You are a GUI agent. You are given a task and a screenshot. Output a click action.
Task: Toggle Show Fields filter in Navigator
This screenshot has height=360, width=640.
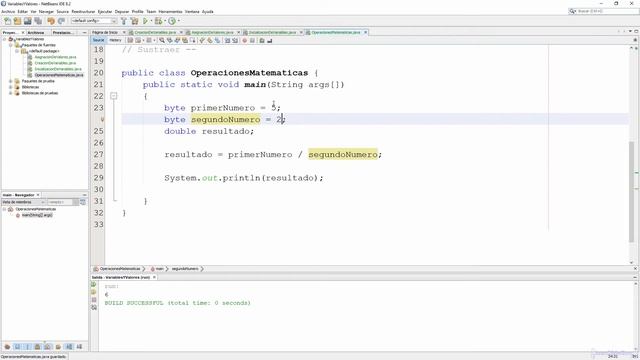coord(17,347)
